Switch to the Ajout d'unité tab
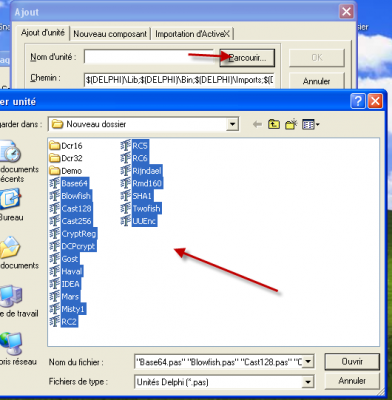Viewport: 392px width, 400px height. 42,33
